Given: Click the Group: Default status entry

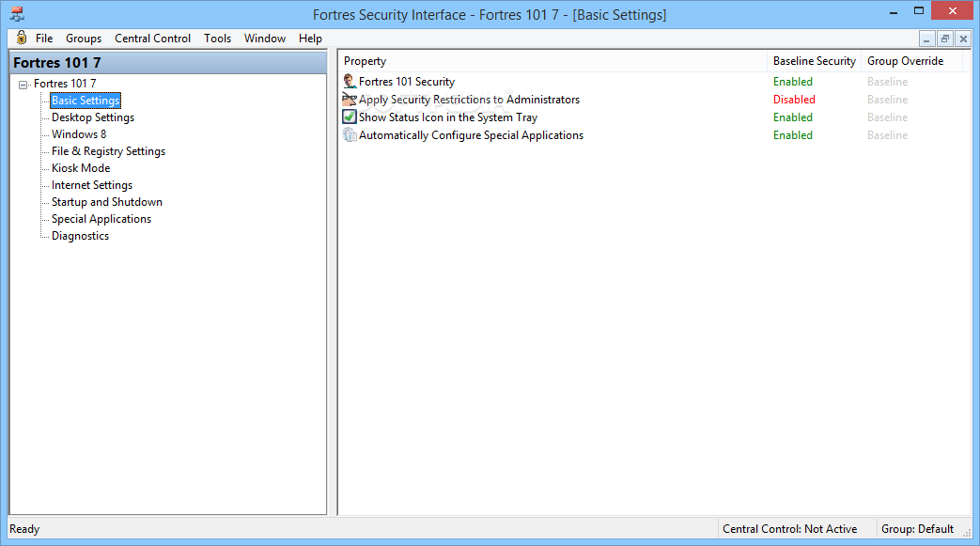Looking at the screenshot, I should click(917, 528).
